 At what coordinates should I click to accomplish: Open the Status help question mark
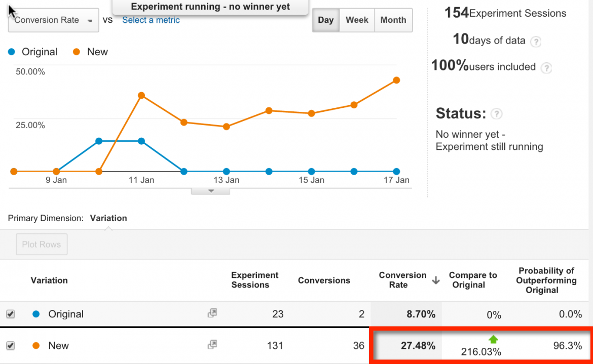point(496,114)
